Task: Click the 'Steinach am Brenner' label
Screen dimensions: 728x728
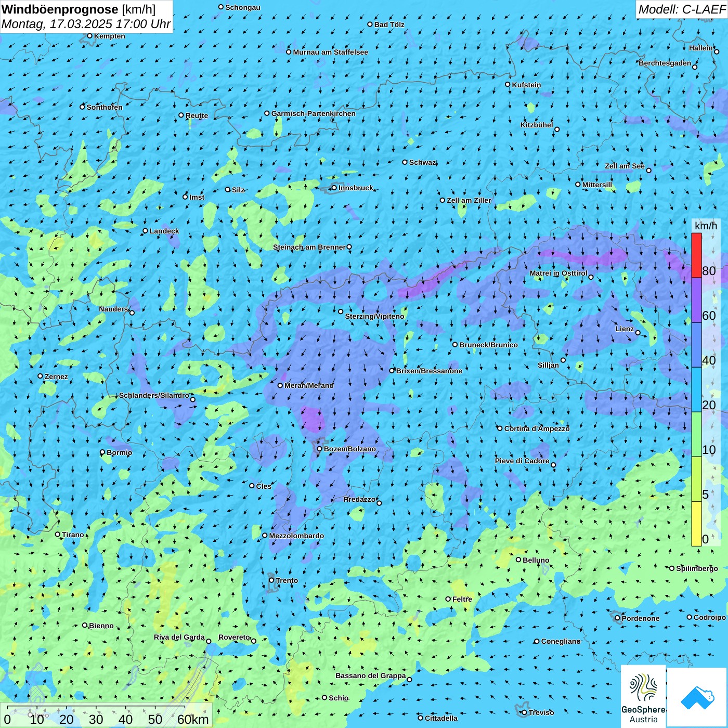Action: [309, 247]
